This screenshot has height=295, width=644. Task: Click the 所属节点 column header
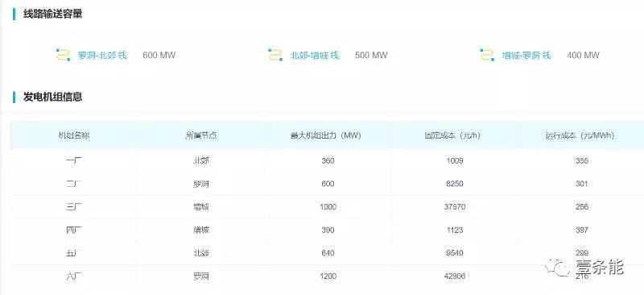200,135
